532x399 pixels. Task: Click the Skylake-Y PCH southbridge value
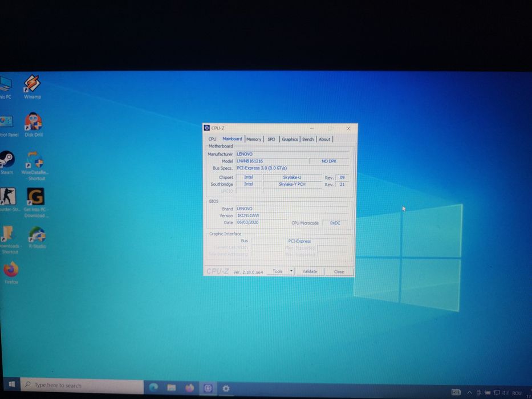(292, 184)
